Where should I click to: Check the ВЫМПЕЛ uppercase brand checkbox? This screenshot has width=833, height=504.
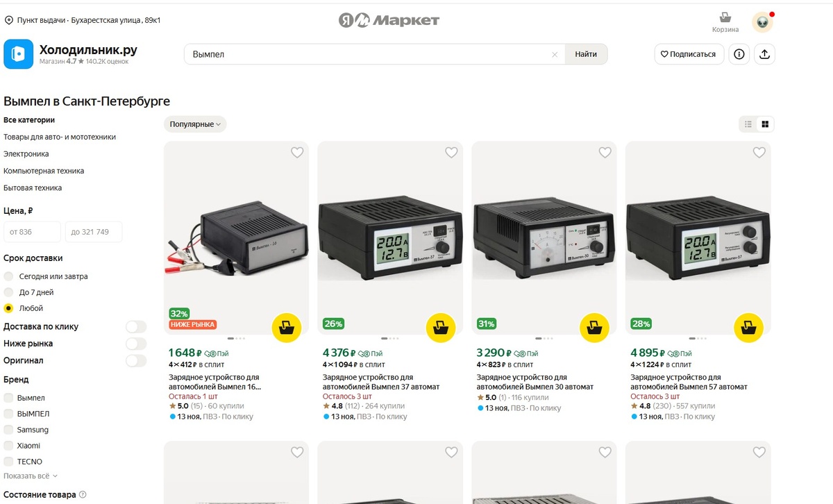pyautogui.click(x=8, y=414)
